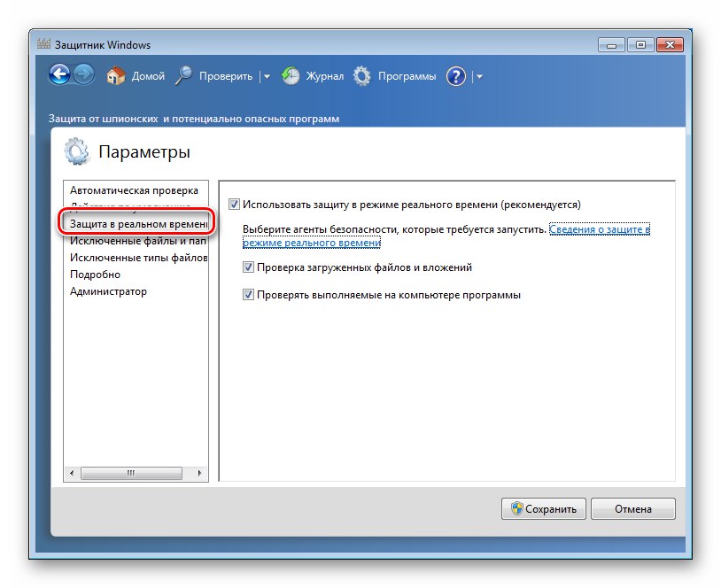This screenshot has height=588, width=721.
Task: Maximize the Защитник Windows window
Action: click(x=640, y=45)
